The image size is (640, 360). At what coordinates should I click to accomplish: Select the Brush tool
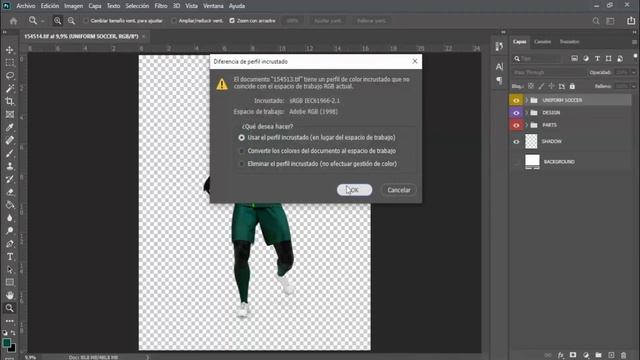9,153
